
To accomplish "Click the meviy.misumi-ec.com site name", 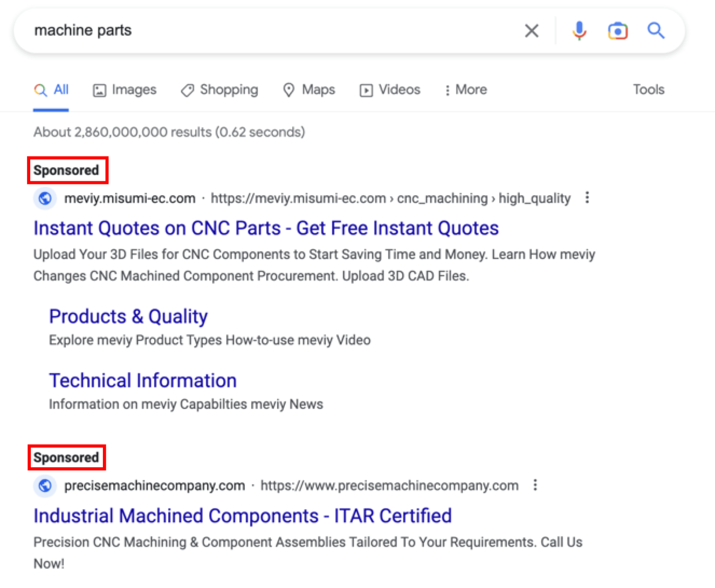I will (x=130, y=199).
